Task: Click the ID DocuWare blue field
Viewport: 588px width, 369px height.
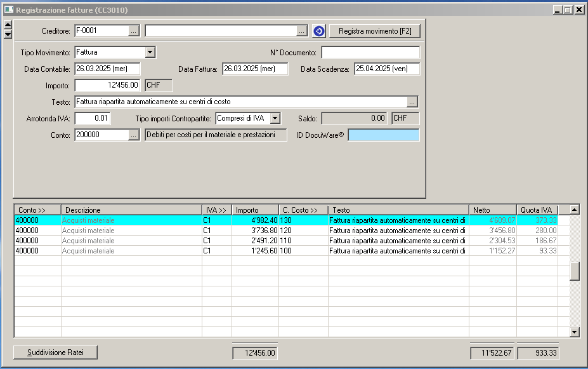Action: 384,135
